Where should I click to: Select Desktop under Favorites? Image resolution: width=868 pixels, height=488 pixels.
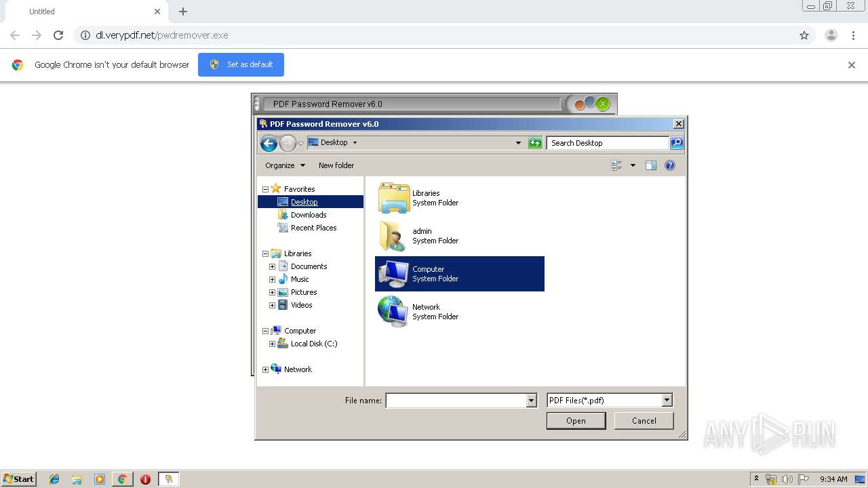pyautogui.click(x=304, y=202)
